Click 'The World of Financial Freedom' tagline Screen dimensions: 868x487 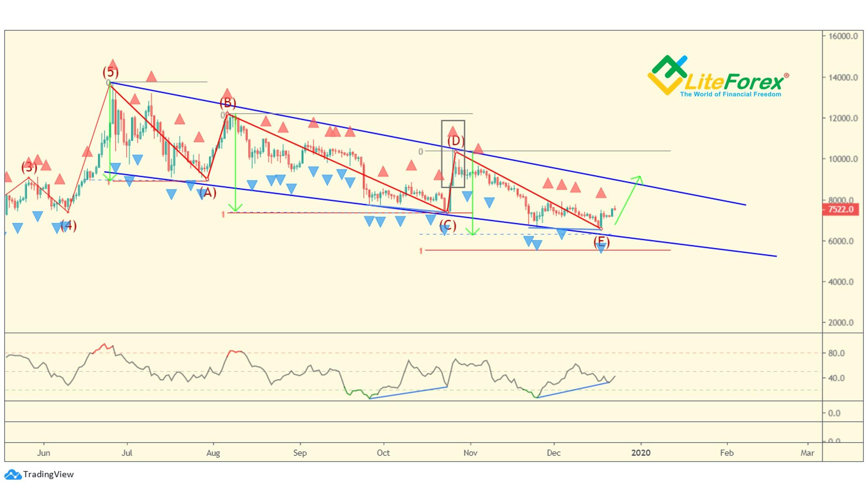(730, 94)
